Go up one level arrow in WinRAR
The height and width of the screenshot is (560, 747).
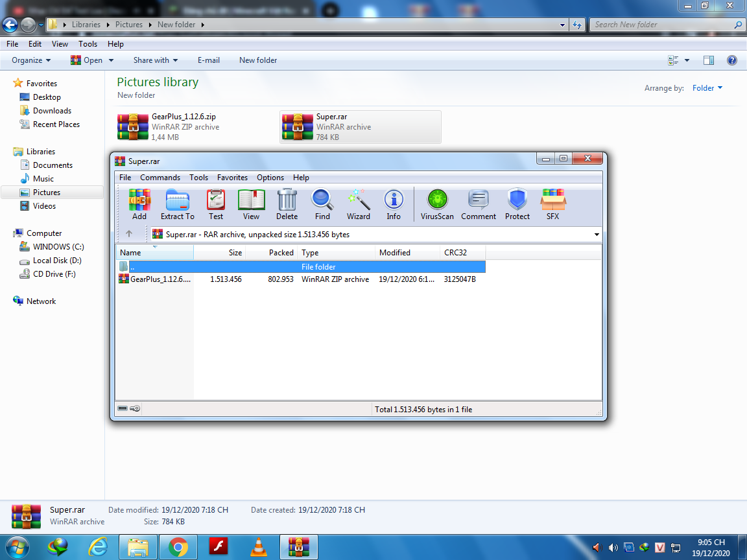pos(128,234)
